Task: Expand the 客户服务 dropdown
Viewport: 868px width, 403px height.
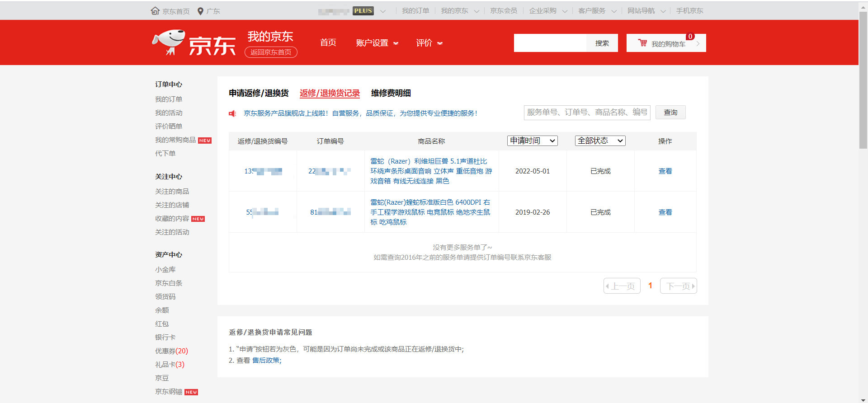Action: [x=614, y=11]
